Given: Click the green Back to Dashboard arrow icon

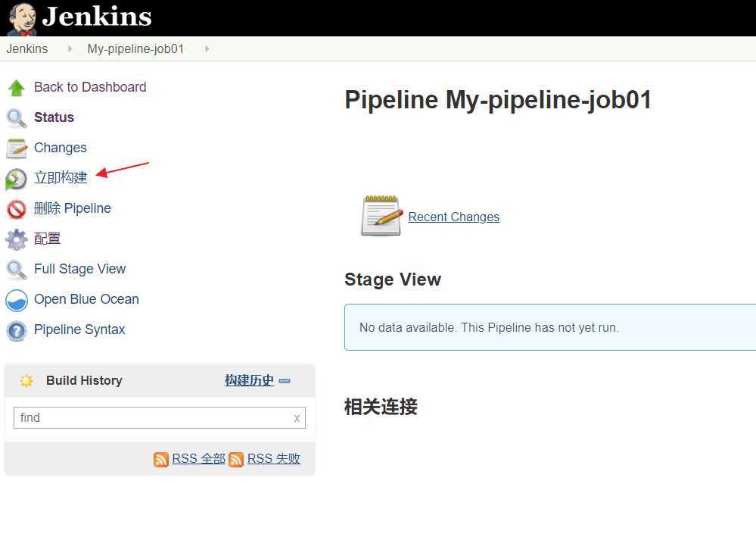Looking at the screenshot, I should [17, 88].
